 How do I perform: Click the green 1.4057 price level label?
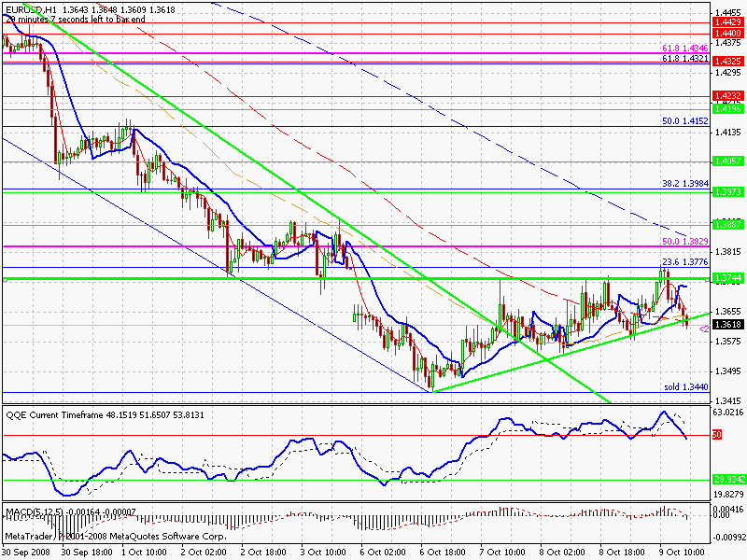728,161
